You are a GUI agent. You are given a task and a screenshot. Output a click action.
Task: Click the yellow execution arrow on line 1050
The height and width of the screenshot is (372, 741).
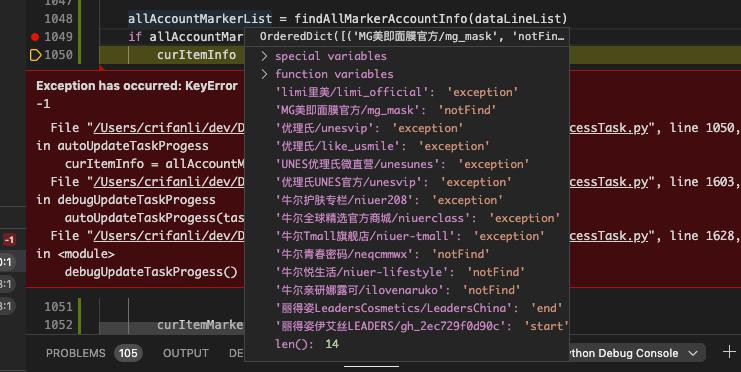tap(35, 55)
